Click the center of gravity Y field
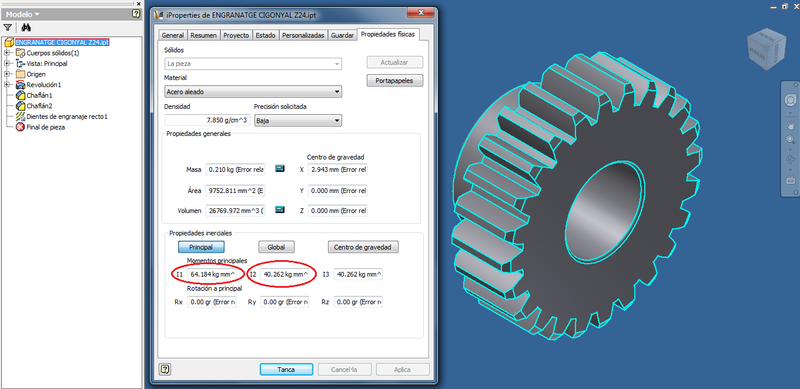The image size is (800, 389). (x=338, y=191)
